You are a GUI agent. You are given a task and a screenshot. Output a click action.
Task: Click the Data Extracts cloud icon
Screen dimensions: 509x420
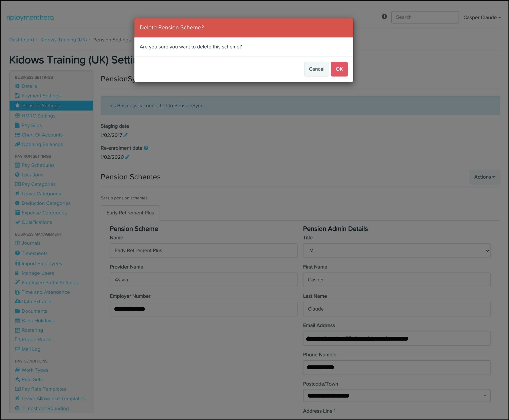(17, 301)
